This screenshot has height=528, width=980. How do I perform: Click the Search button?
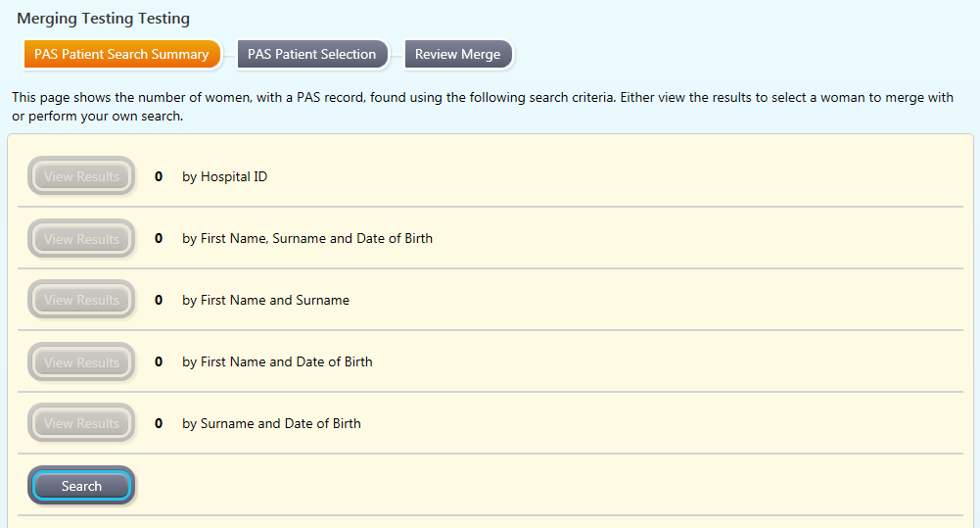81,486
